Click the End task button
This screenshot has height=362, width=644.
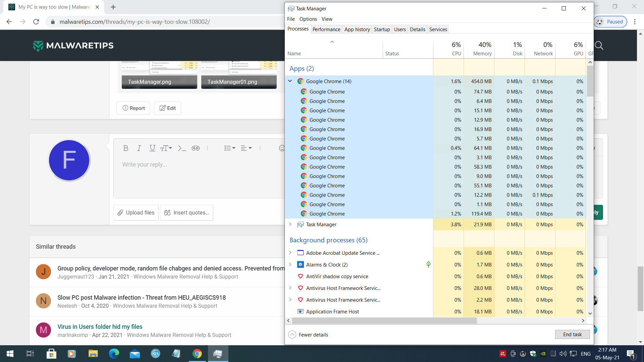coord(572,335)
